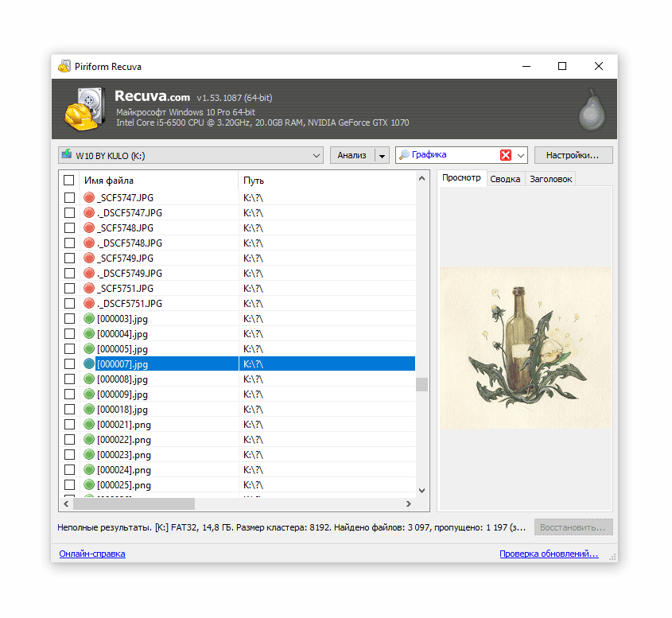Click green status dot of [000005].jpg
The height and width of the screenshot is (618, 672).
[x=89, y=349]
